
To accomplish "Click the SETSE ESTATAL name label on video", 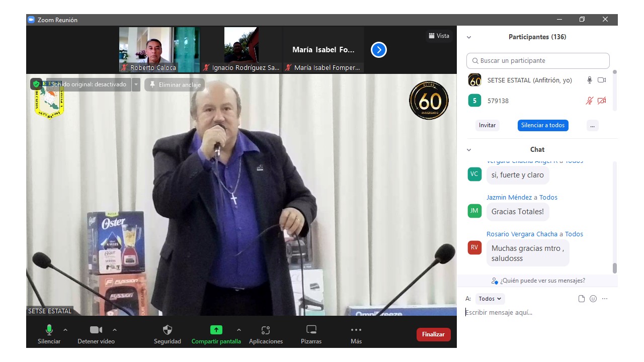I will coord(50,311).
